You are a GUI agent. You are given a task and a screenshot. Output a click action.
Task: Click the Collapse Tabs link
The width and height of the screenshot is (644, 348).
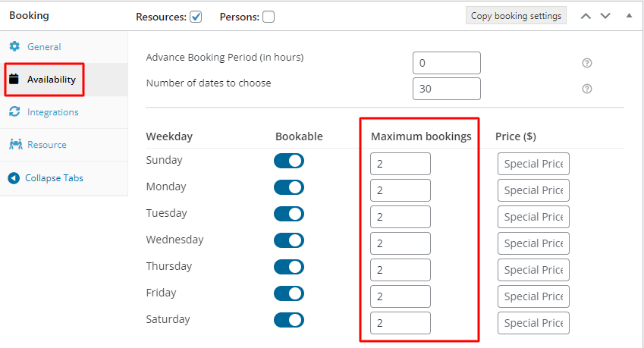[x=54, y=177]
